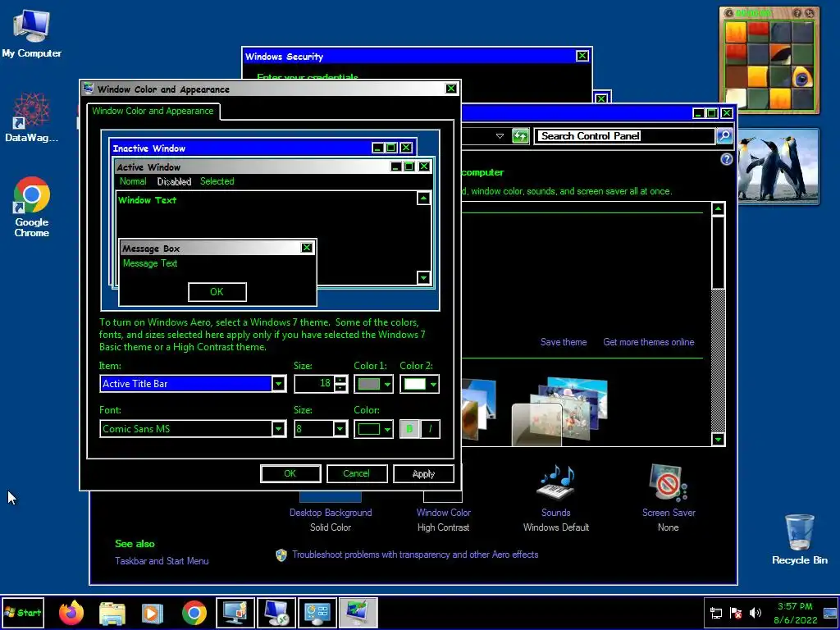
Task: Select the Recycle Bin desktop icon
Action: pos(799,539)
